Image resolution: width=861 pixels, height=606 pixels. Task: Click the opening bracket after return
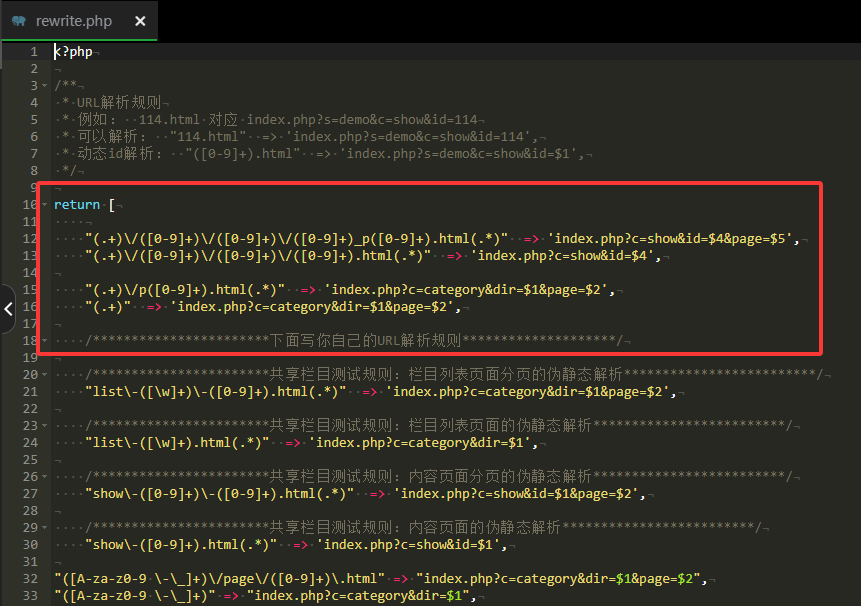[112, 205]
